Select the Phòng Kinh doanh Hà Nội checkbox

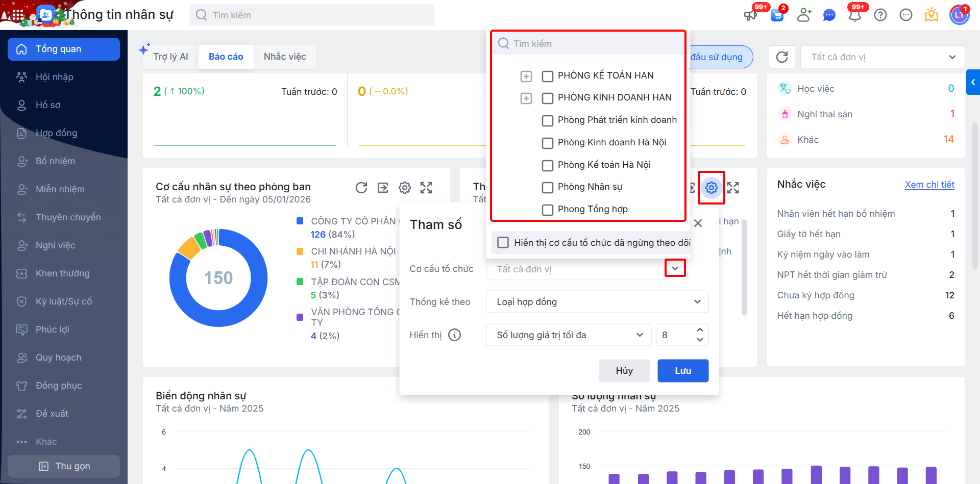tap(548, 143)
